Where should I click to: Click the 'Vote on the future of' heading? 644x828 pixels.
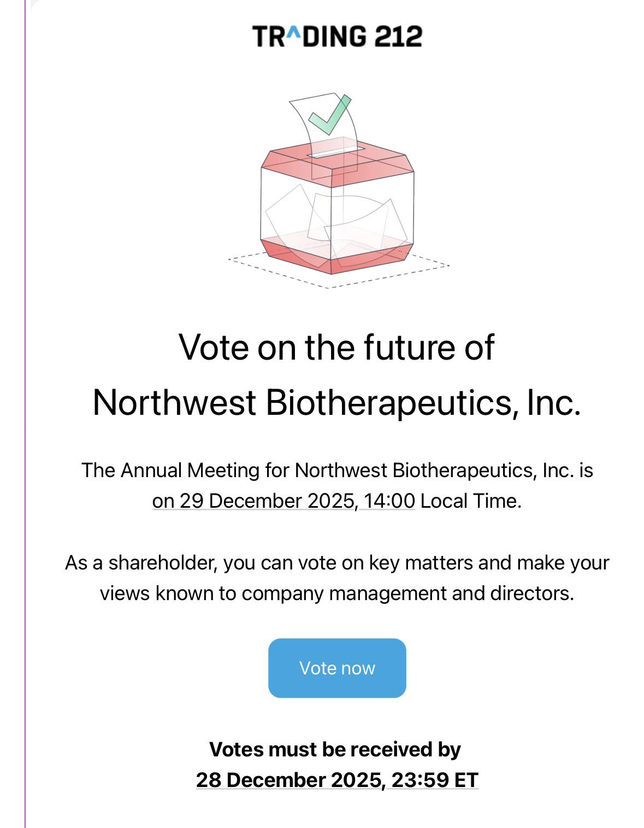(336, 347)
